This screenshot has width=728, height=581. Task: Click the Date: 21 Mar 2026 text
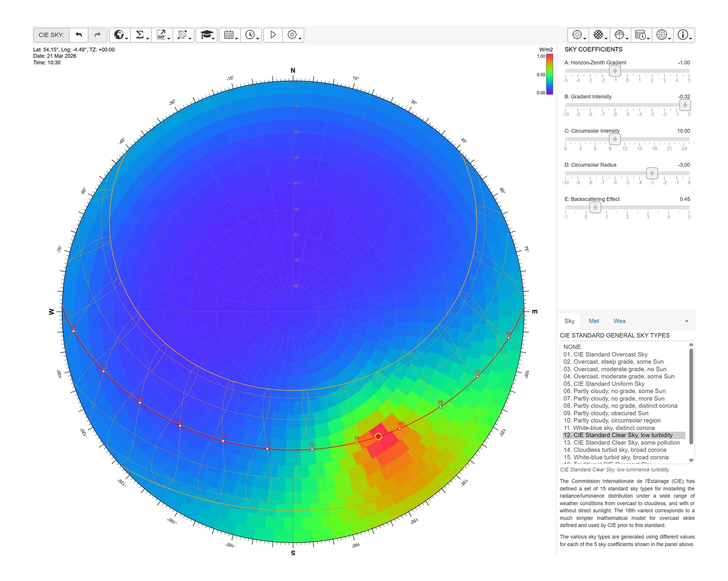point(55,56)
